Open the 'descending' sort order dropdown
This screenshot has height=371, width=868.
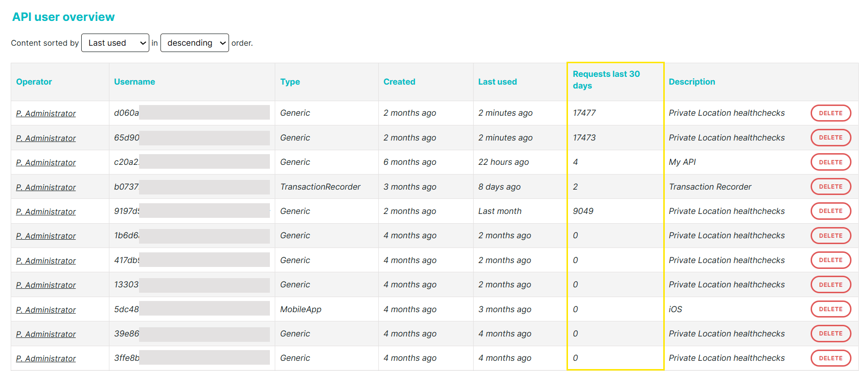click(195, 43)
